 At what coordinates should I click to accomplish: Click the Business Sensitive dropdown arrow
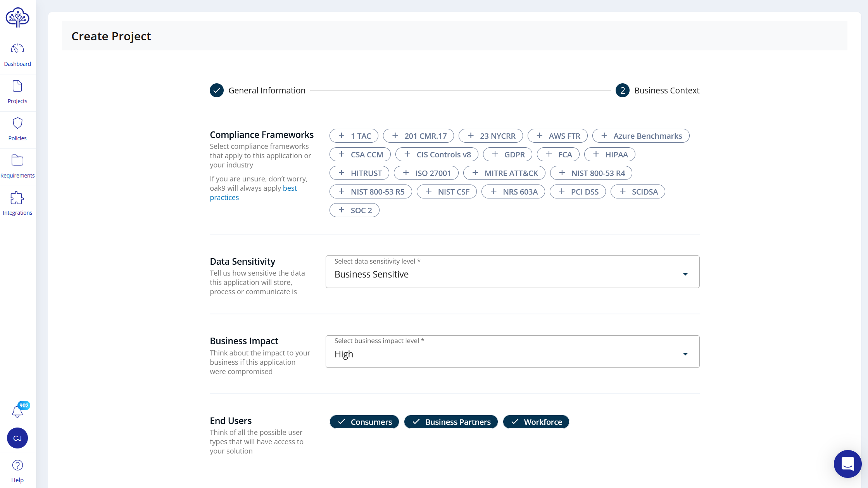[x=685, y=274]
